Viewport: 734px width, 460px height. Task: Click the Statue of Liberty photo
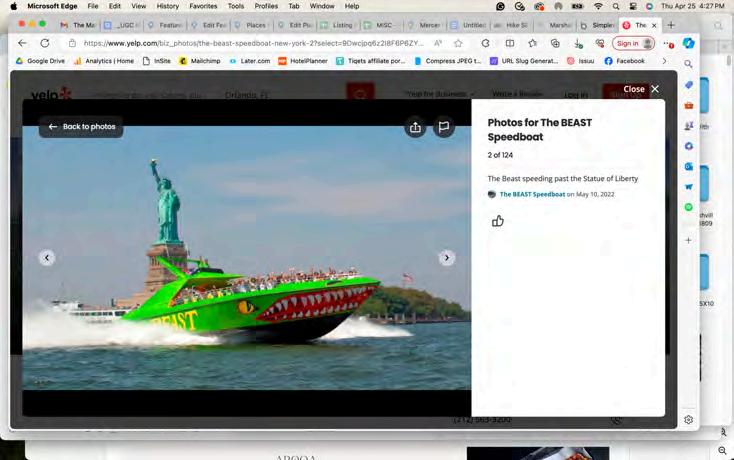(247, 257)
